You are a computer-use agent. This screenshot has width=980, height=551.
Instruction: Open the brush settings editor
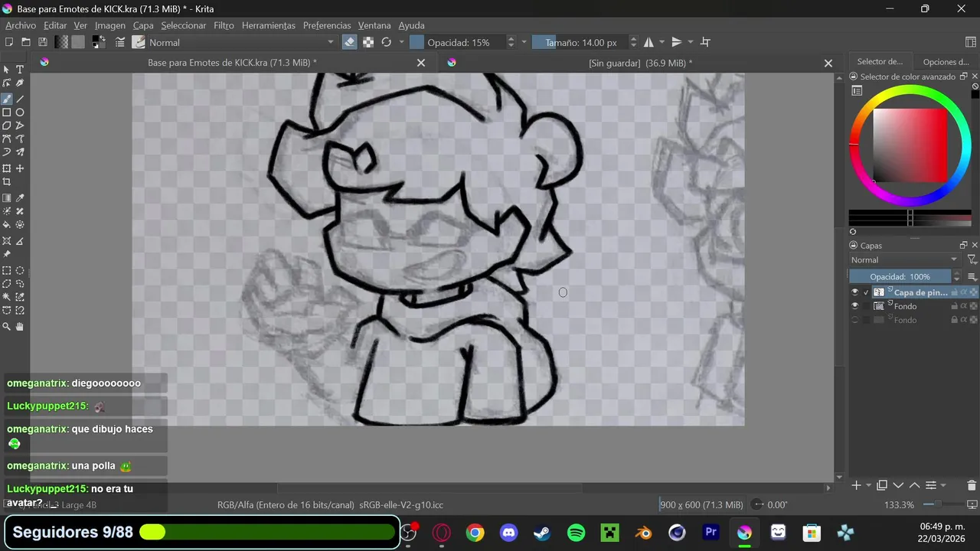click(x=120, y=42)
